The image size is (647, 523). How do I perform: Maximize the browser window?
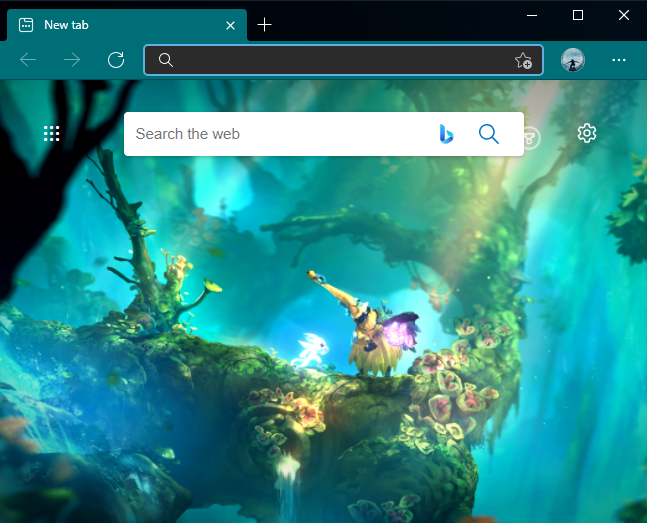(578, 15)
